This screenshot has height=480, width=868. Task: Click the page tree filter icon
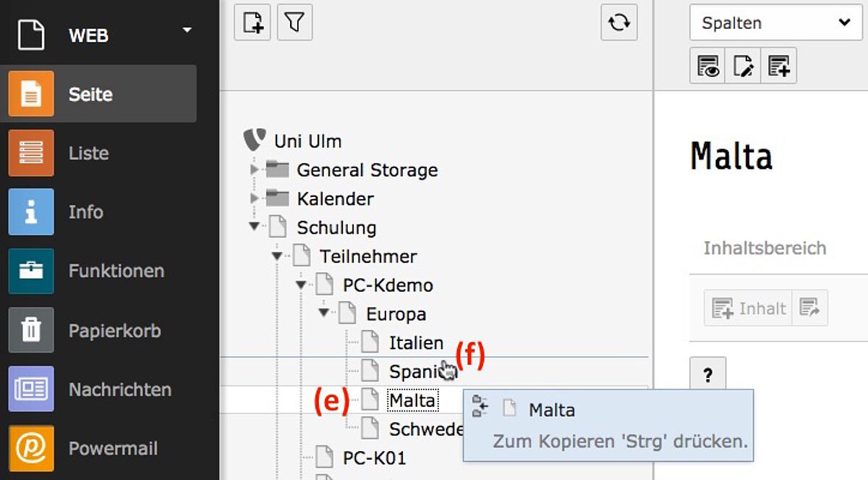(x=294, y=22)
